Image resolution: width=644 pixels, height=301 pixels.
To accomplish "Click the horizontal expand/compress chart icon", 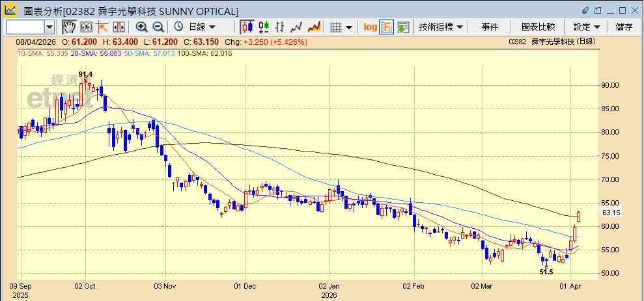I will tap(119, 27).
